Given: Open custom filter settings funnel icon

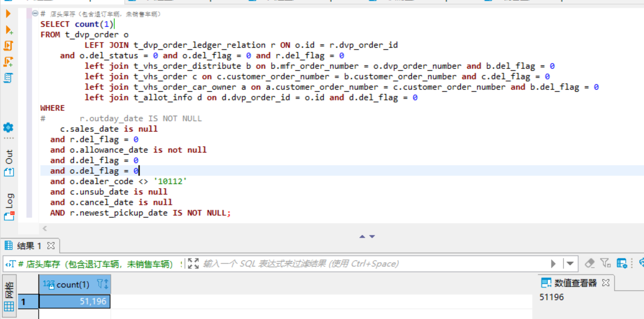Looking at the screenshot, I should pyautogui.click(x=605, y=263).
